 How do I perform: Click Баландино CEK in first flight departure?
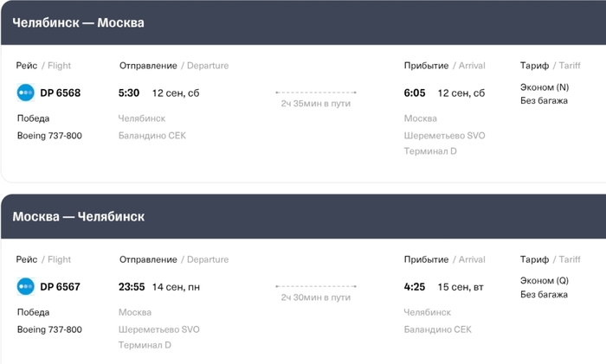pyautogui.click(x=151, y=136)
